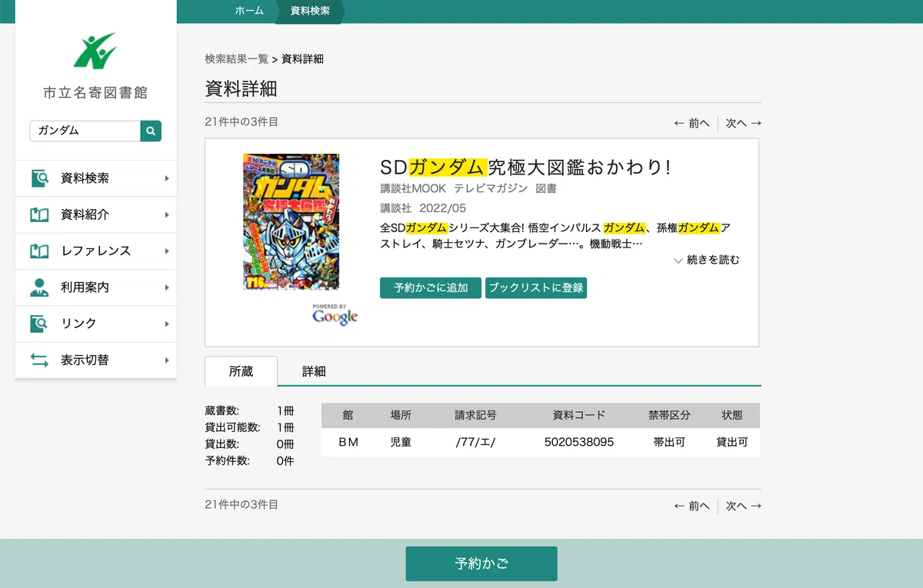
Task: Click the ガンダム search input field
Action: point(85,131)
